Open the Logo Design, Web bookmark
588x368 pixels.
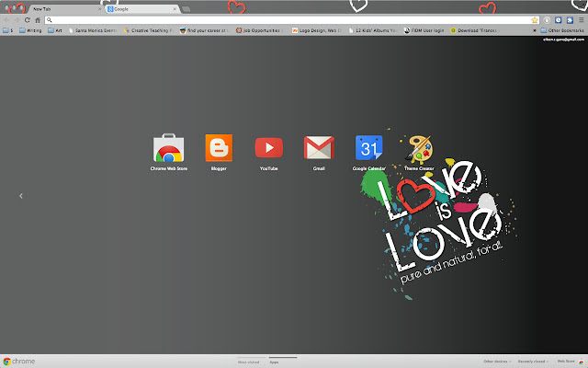point(316,30)
